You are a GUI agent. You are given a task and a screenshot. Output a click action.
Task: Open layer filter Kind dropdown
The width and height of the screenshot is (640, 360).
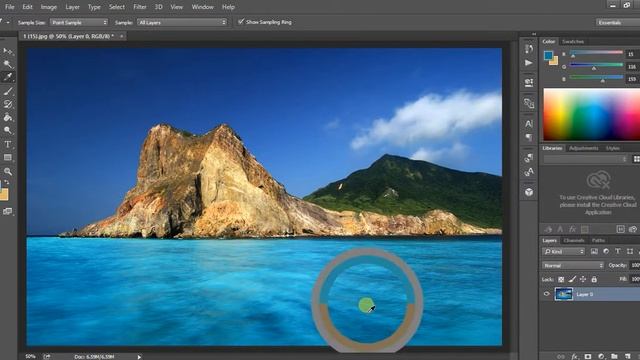[x=564, y=251]
